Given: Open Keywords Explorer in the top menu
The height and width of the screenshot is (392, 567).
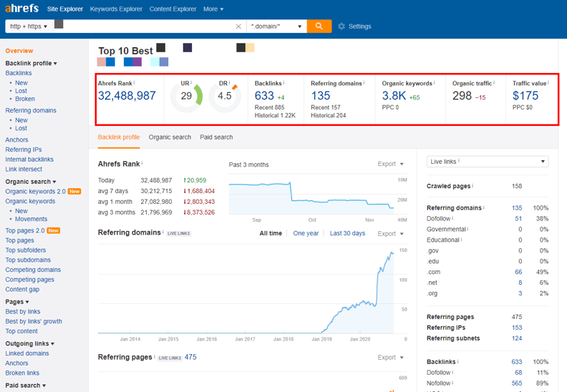Looking at the screenshot, I should point(116,9).
